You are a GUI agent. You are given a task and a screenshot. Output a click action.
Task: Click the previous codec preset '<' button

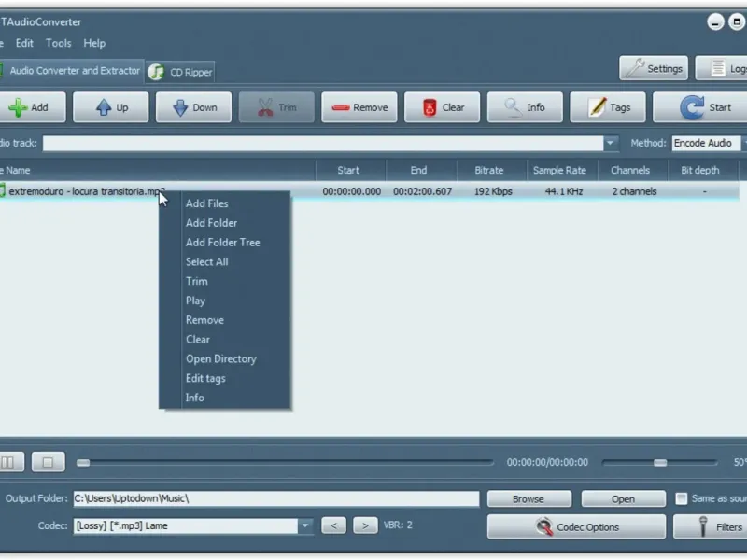tap(333, 525)
